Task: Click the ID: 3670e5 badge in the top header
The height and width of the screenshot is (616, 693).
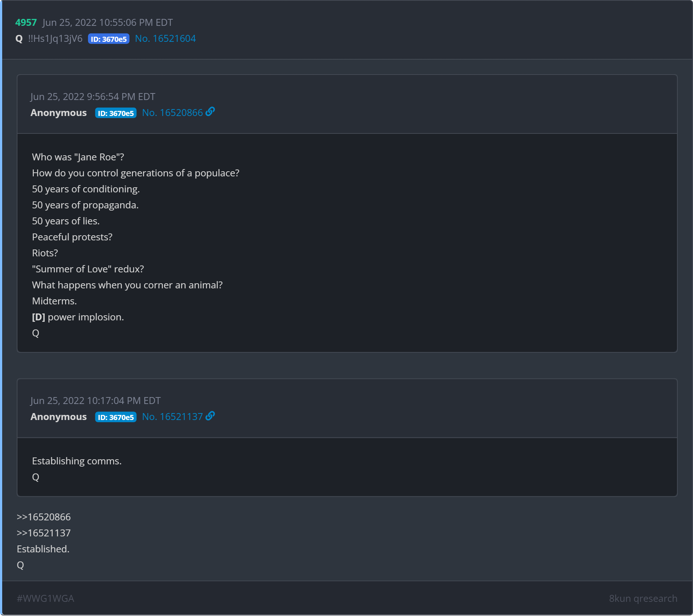Action: tap(109, 39)
